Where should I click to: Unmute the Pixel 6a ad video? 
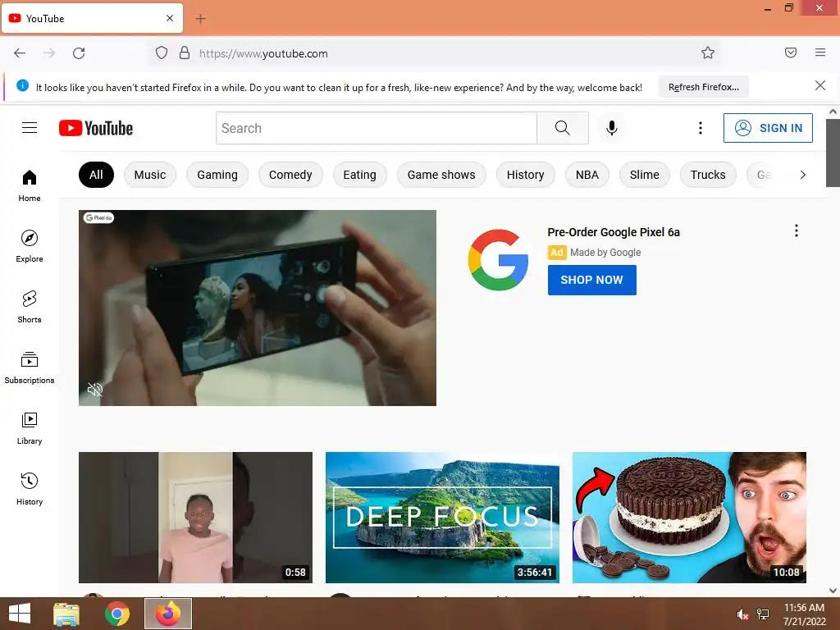tap(95, 390)
